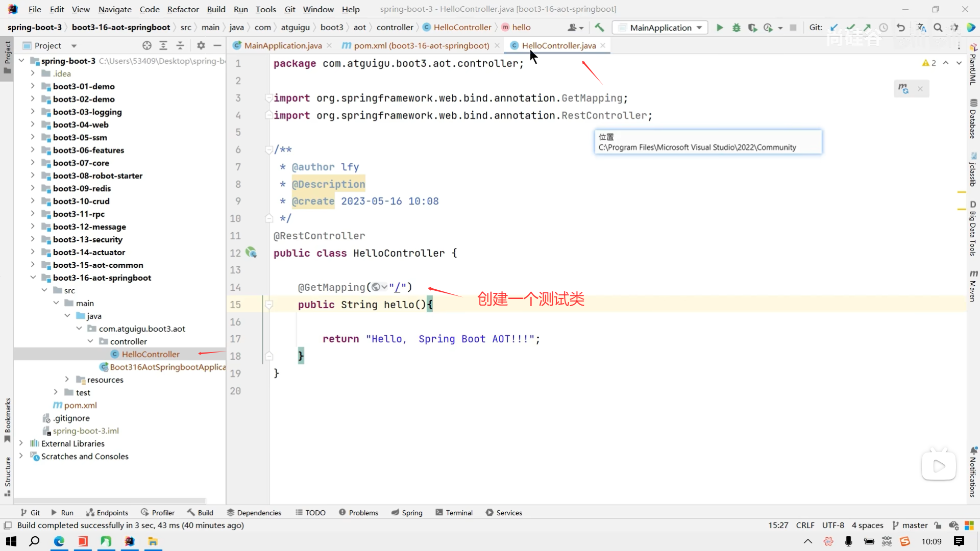Open Microsoft Edge from the taskbar
This screenshot has width=980, height=551.
pos(59,541)
